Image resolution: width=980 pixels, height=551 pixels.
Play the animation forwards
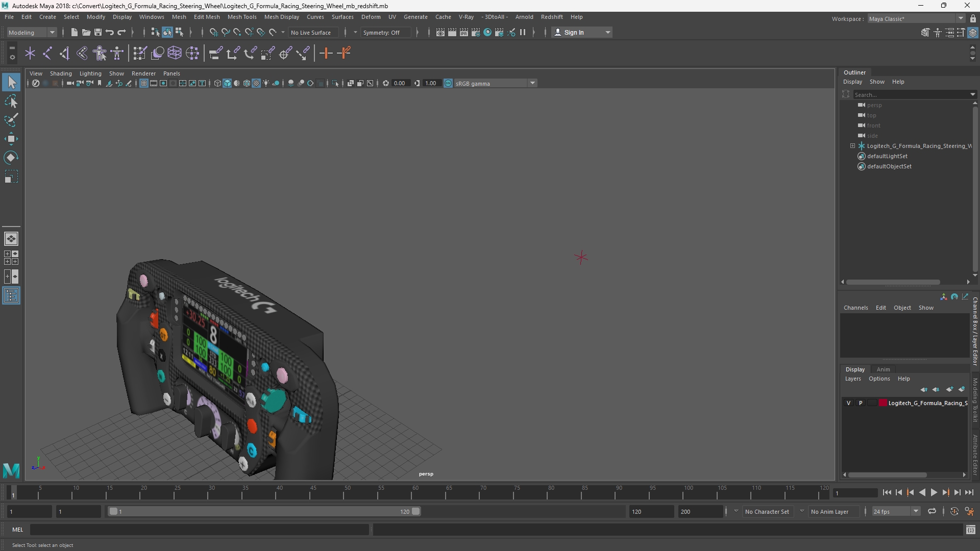point(934,492)
